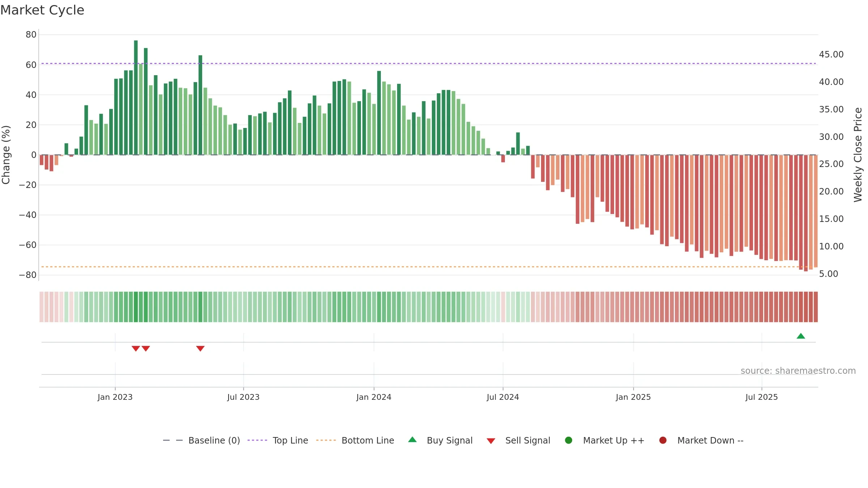Click the −80 tick on the change axis
868x488 pixels.
tap(28, 275)
